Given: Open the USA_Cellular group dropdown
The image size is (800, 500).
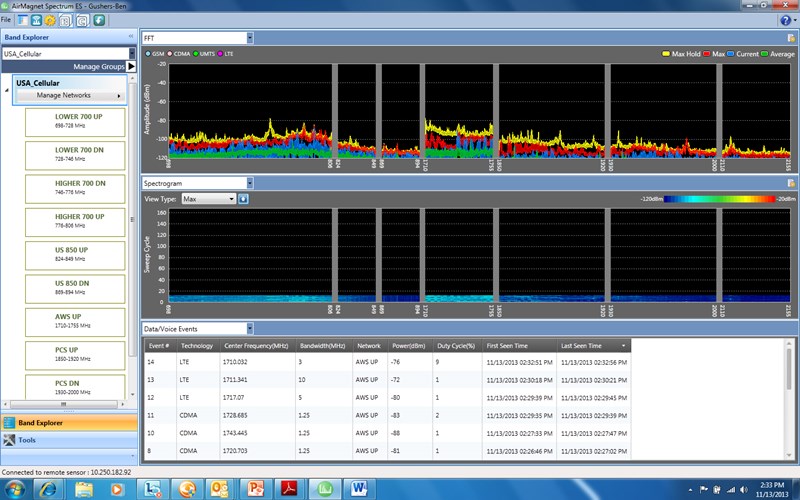Looking at the screenshot, I should [x=131, y=53].
